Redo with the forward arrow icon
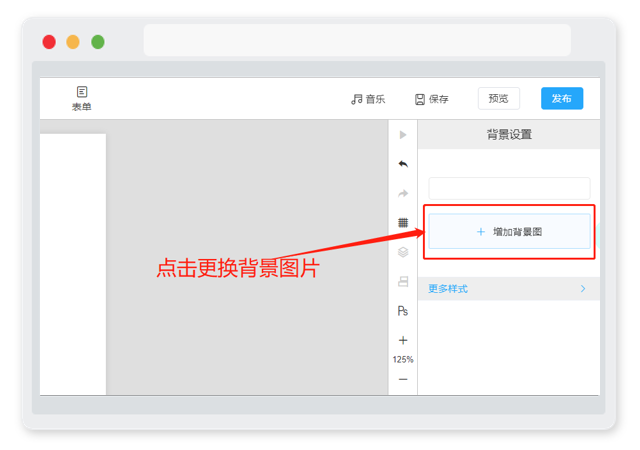 403,193
